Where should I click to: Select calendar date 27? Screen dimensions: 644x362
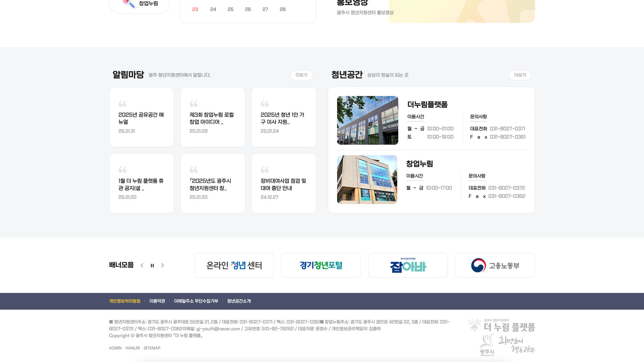click(265, 9)
